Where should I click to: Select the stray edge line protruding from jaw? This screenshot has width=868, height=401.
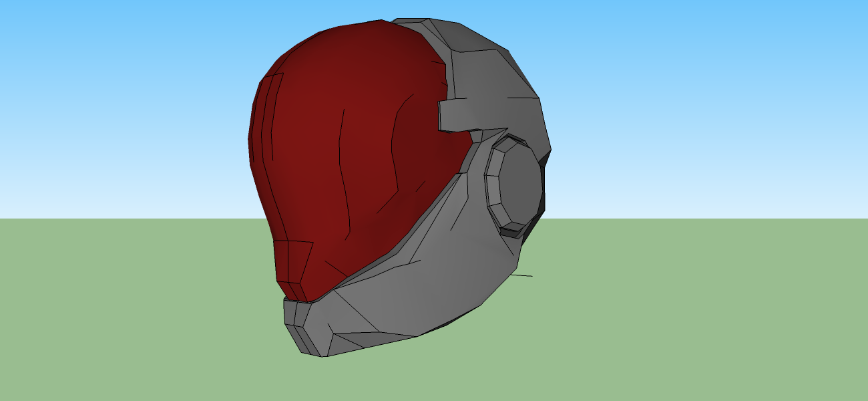[521, 275]
